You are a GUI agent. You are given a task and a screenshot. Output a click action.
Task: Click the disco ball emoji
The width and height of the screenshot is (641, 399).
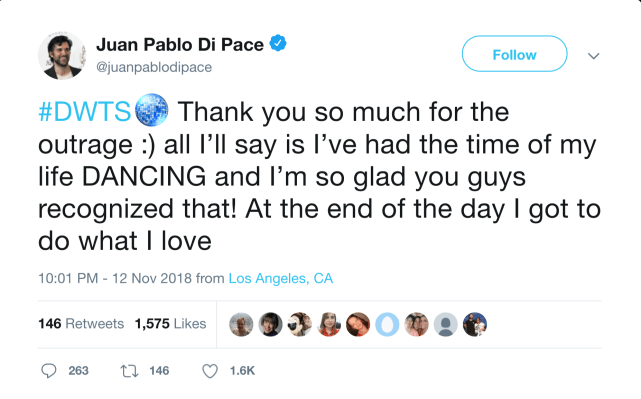pyautogui.click(x=151, y=110)
